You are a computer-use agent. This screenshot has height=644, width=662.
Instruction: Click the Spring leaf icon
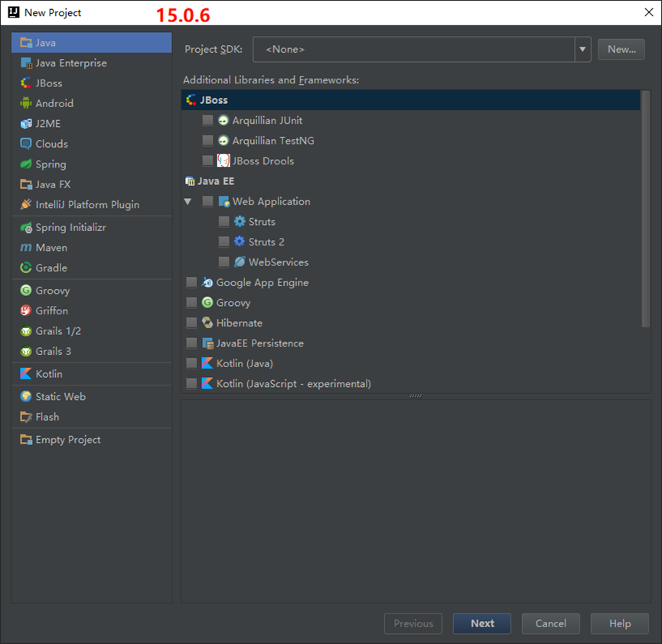pyautogui.click(x=26, y=164)
